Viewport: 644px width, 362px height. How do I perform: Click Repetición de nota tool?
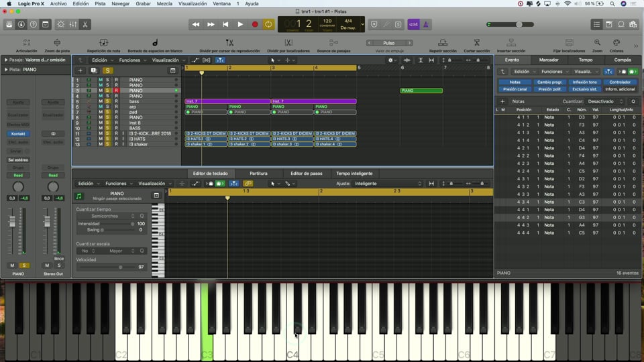[x=103, y=45]
